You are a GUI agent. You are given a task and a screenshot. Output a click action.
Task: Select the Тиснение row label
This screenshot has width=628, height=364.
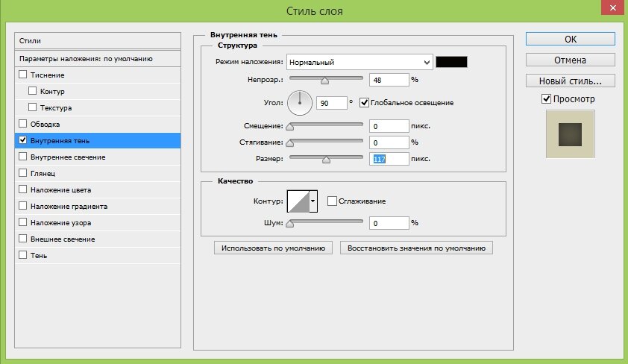tap(47, 75)
